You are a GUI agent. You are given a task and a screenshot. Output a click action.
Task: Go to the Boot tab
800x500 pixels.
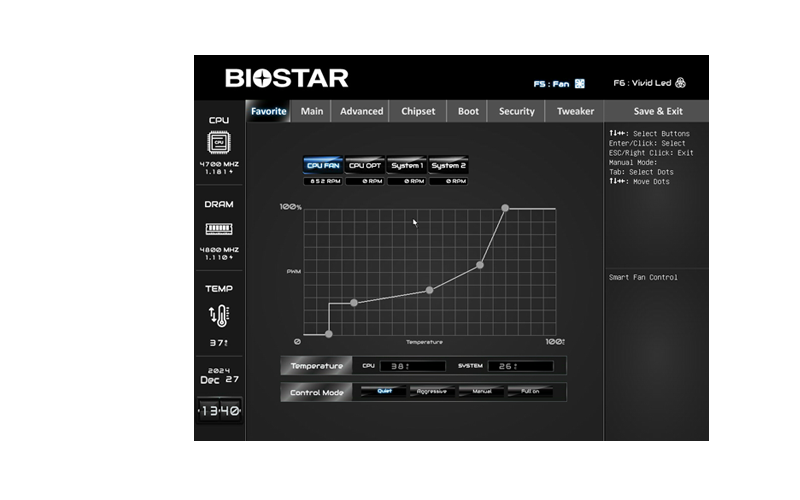coord(468,112)
